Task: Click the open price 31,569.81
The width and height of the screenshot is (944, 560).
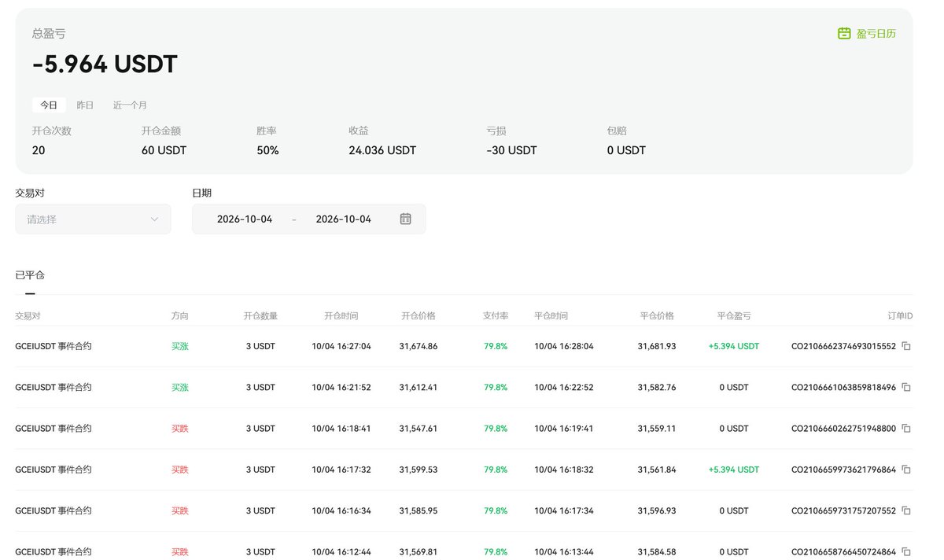Action: click(x=419, y=552)
